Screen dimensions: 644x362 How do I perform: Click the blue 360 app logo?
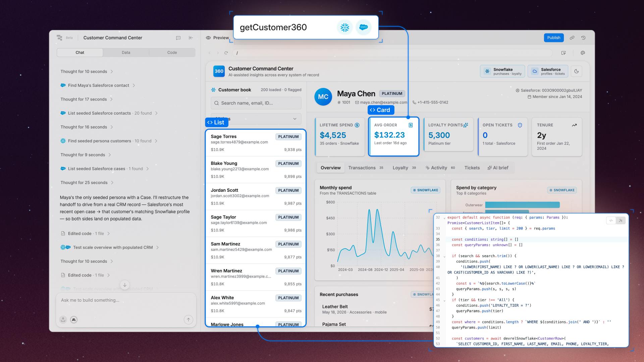(x=219, y=71)
